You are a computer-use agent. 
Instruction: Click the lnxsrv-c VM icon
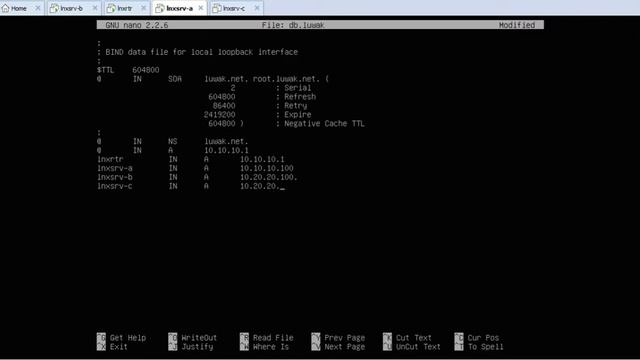[x=216, y=8]
